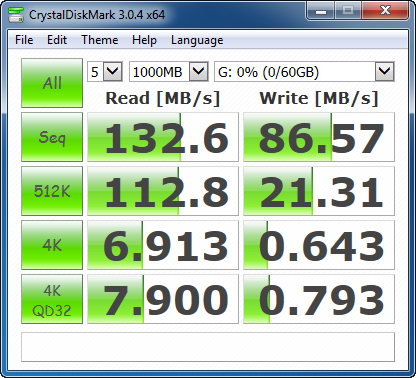Click the Read [MB/s] column header
The width and height of the screenshot is (416, 378).
pos(163,99)
